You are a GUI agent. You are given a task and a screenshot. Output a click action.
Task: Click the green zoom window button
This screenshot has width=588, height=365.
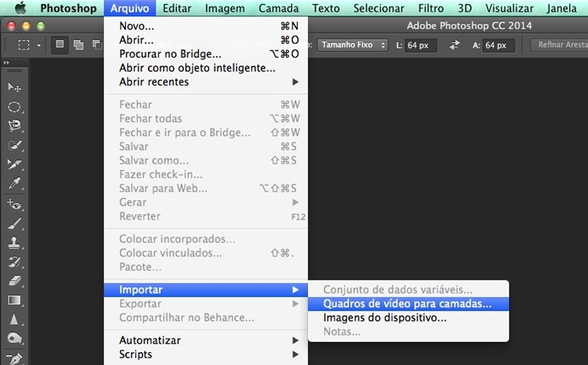tap(41, 25)
